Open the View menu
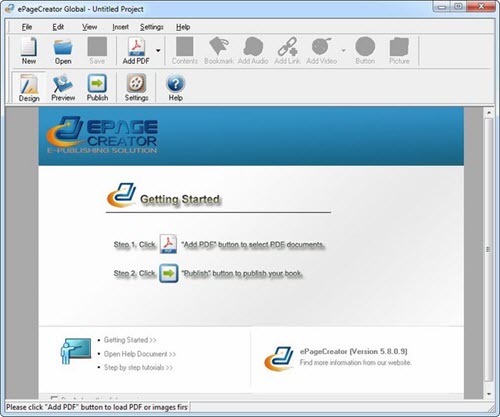 [90, 27]
